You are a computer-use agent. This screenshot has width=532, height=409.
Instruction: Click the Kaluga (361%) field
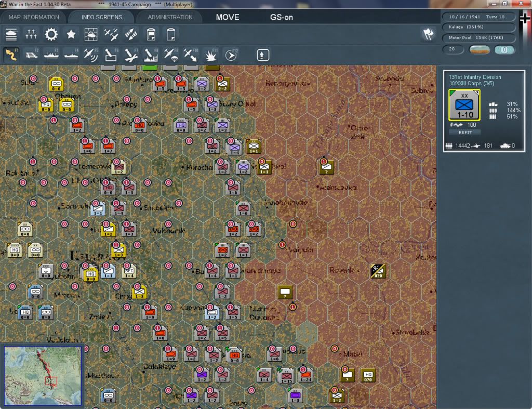click(478, 27)
